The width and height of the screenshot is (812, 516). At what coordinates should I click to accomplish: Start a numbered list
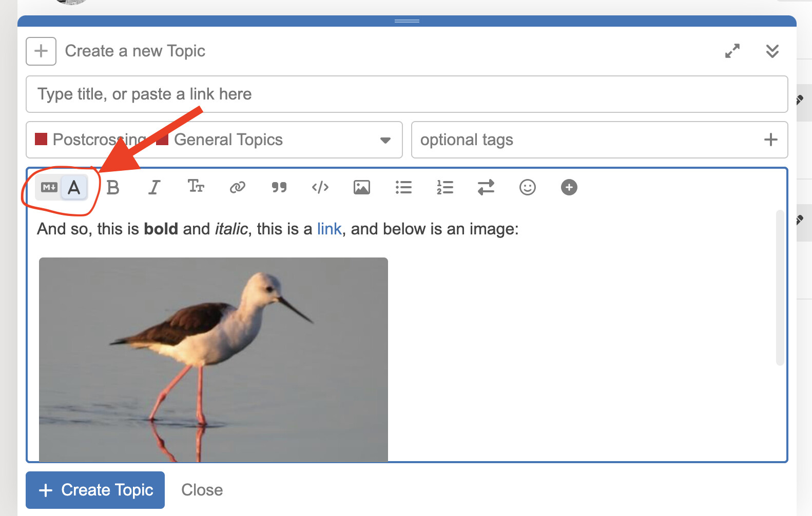point(445,188)
